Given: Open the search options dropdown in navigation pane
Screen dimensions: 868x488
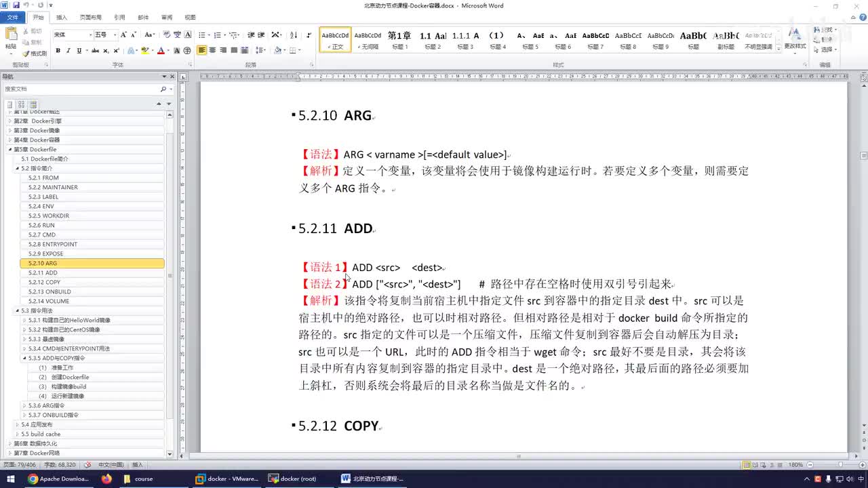Looking at the screenshot, I should [170, 89].
